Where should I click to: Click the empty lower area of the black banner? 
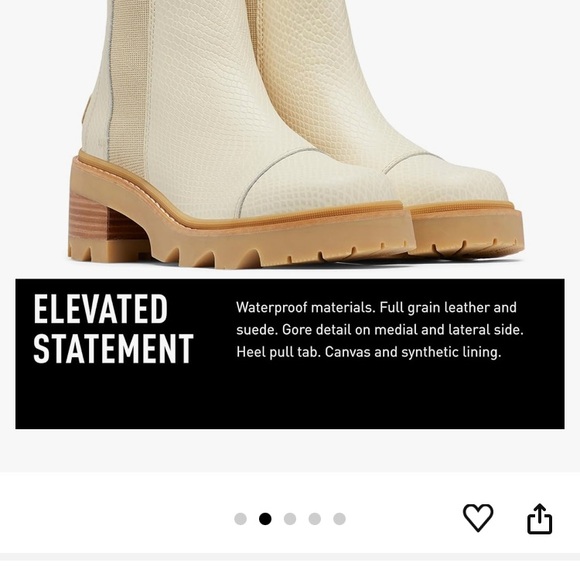click(290, 399)
